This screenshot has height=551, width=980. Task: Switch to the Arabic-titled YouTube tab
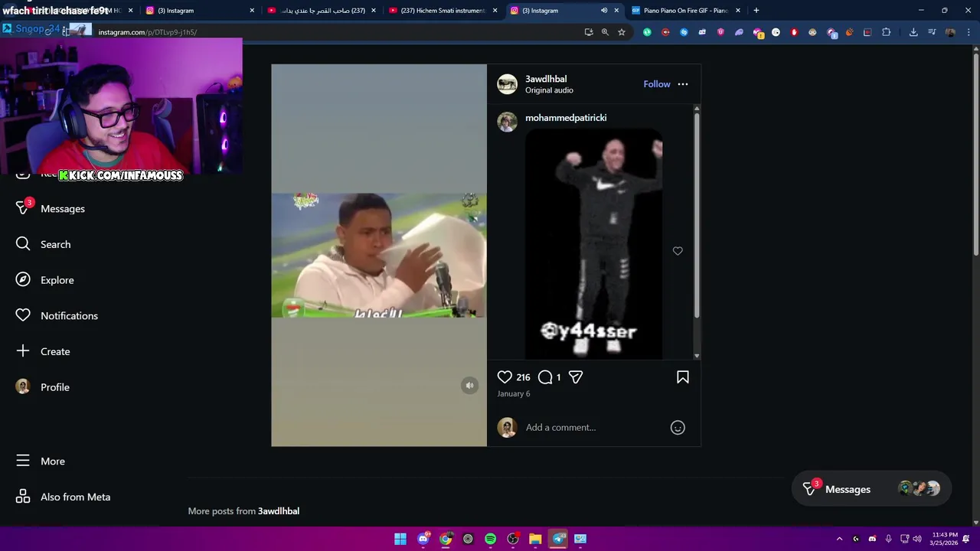(x=322, y=11)
